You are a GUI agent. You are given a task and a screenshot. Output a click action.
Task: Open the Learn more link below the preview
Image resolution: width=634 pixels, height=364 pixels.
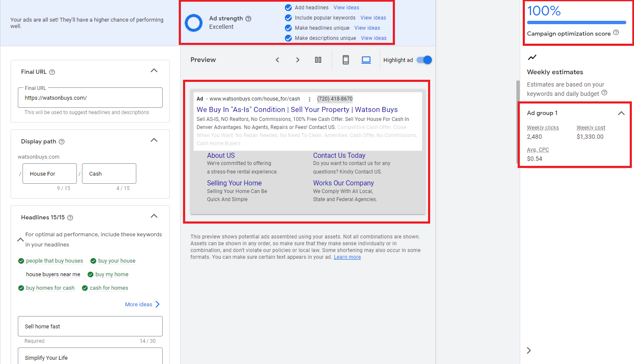click(x=347, y=257)
